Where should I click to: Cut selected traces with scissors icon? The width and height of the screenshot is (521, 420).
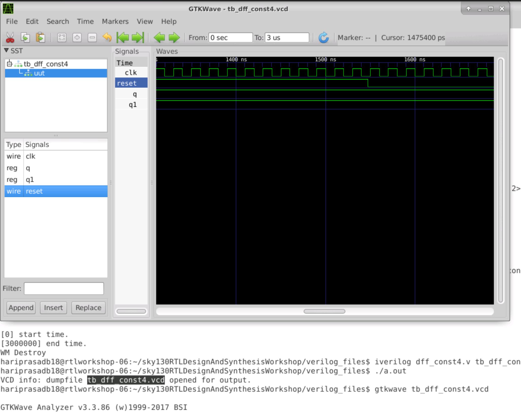point(10,37)
